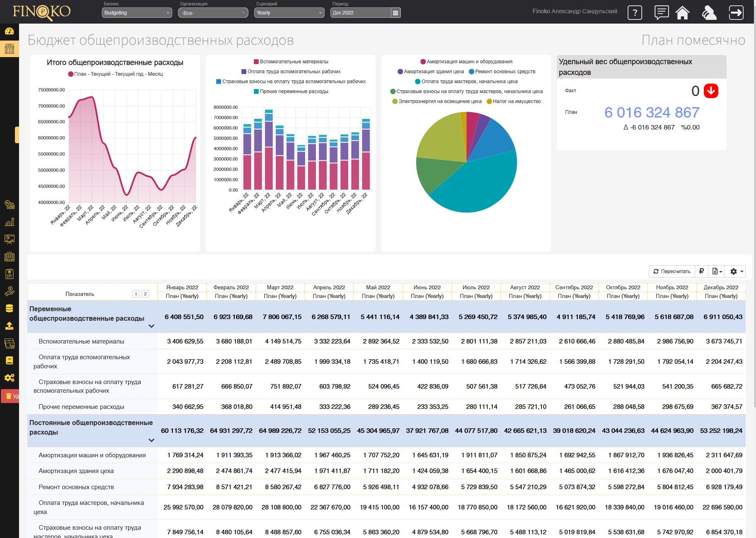
Task: Open the Сценарий 'Yearly' dropdown
Action: point(289,13)
